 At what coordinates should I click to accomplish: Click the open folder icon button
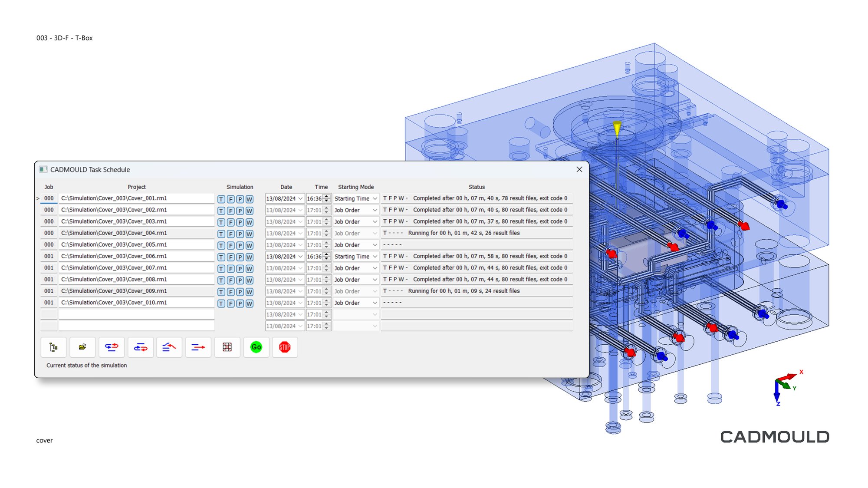click(x=82, y=347)
